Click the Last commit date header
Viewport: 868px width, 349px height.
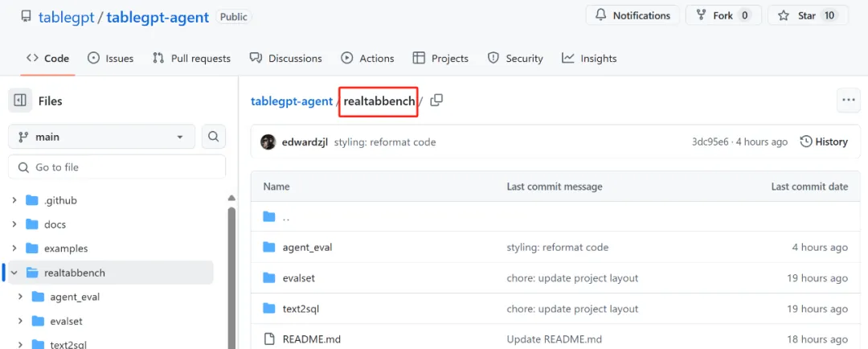tap(809, 187)
